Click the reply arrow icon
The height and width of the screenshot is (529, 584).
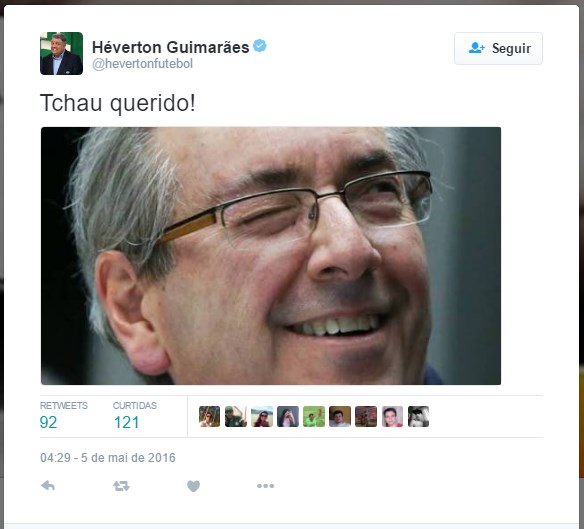48,486
